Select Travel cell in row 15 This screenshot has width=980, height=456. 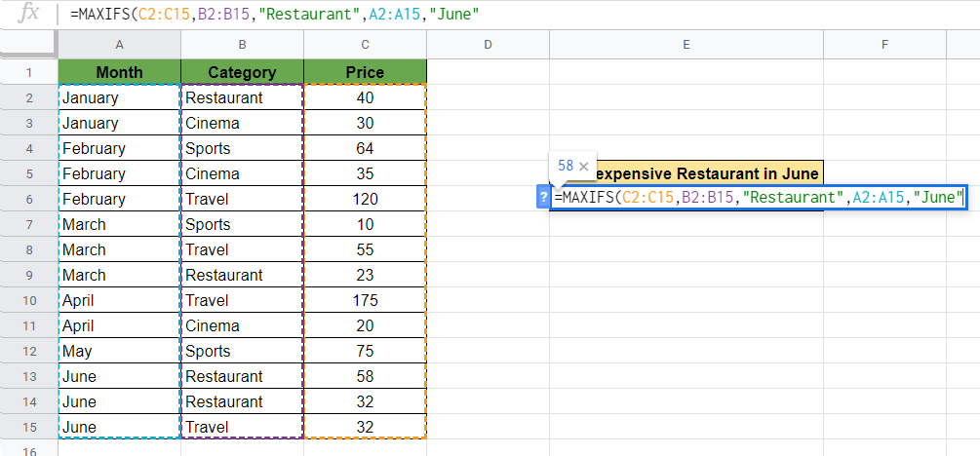242,428
